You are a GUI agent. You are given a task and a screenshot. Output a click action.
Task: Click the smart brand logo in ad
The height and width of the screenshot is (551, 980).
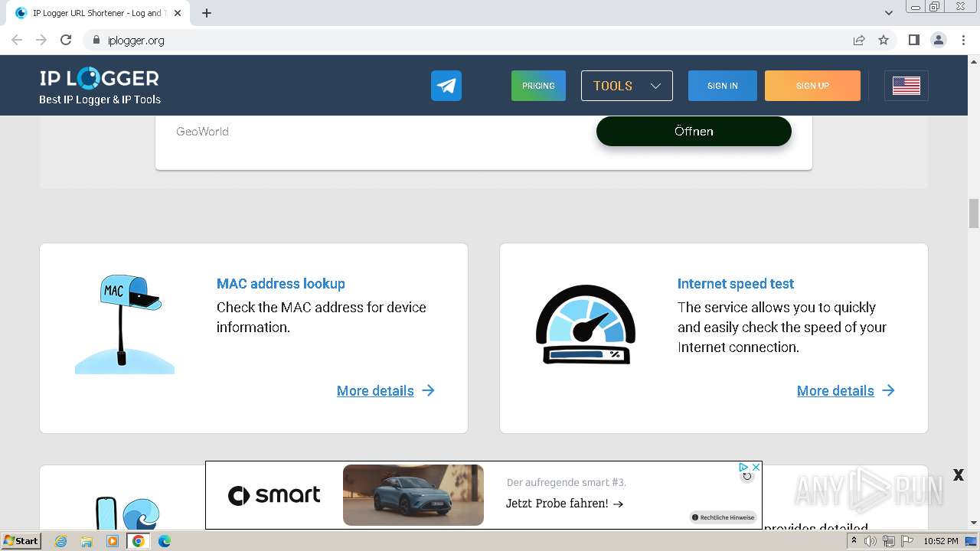[x=274, y=495]
